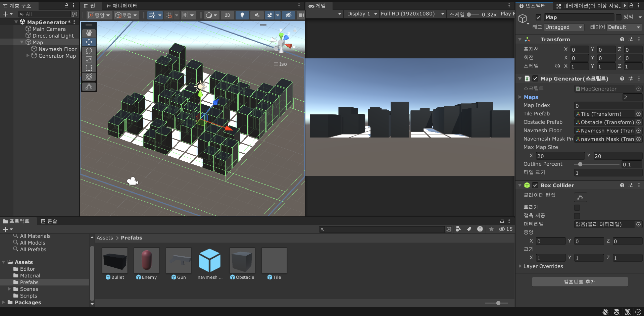This screenshot has height=316, width=644.
Task: Click the snap increment magnet icon
Action: [x=185, y=15]
